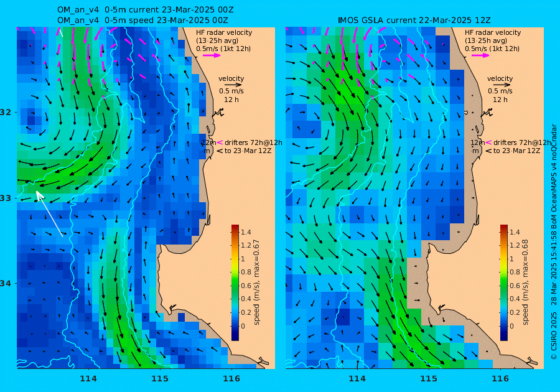Click the 'HF radar velocity' label in right map
This screenshot has height=392, width=560.
(x=493, y=32)
